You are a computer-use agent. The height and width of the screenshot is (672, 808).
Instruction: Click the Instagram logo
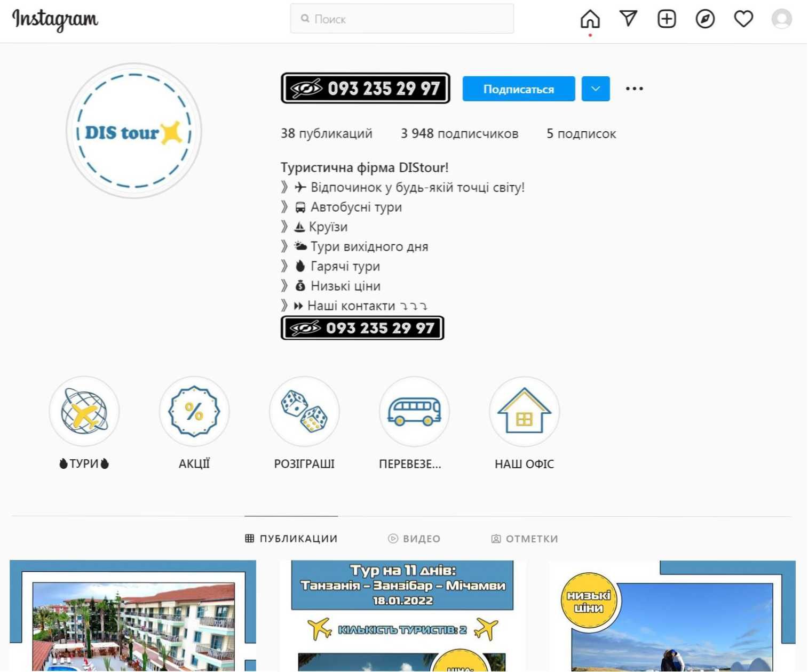point(55,20)
